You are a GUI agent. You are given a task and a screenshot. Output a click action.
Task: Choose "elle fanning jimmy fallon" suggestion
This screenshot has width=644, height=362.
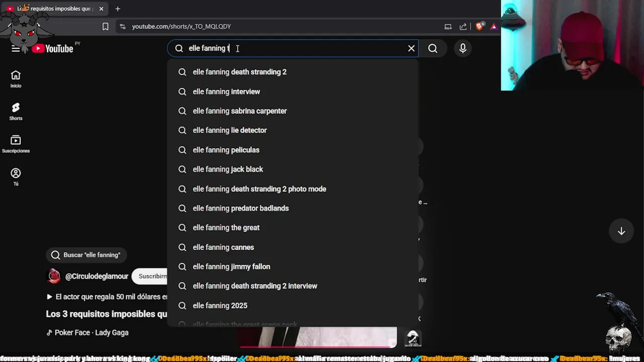click(293, 266)
